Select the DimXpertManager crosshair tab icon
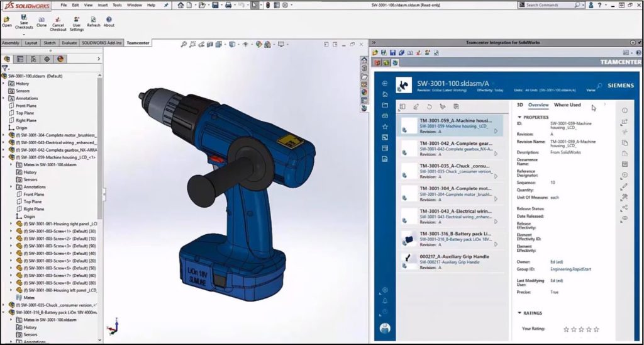 (x=47, y=59)
